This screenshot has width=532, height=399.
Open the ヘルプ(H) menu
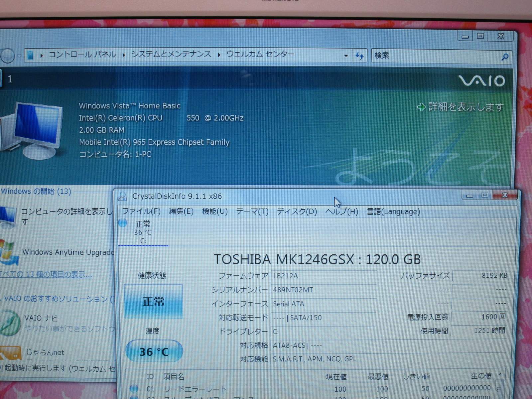(x=342, y=211)
